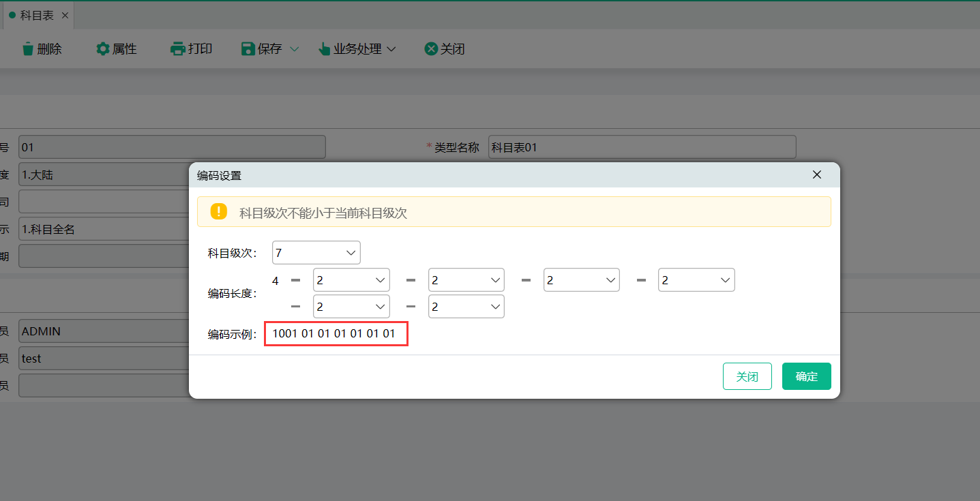Open 属性 gear icon in toolbar
This screenshot has width=980, height=501.
pyautogui.click(x=103, y=49)
